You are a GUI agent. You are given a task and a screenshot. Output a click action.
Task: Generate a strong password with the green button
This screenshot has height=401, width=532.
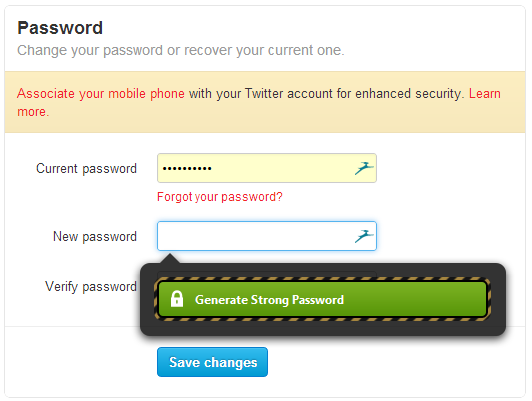pos(322,299)
